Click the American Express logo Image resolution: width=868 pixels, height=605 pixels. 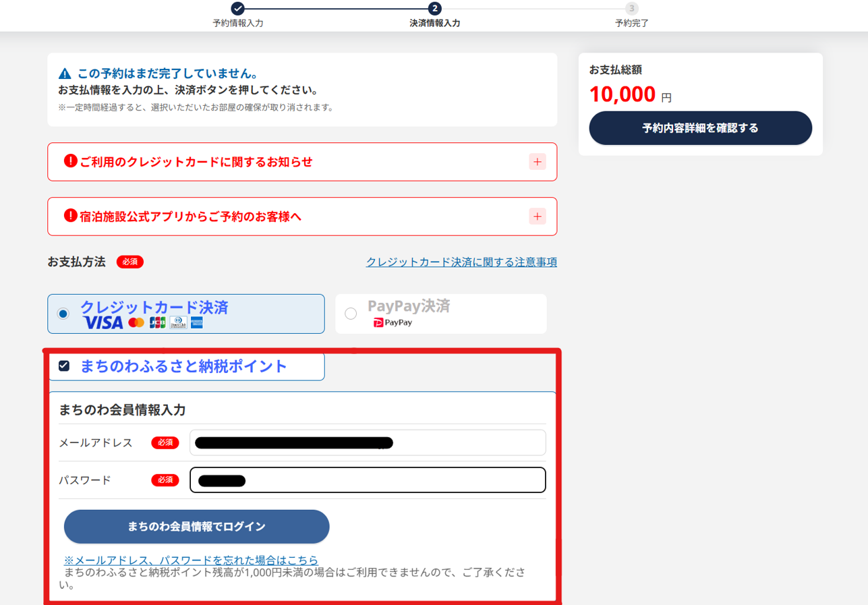point(197,323)
